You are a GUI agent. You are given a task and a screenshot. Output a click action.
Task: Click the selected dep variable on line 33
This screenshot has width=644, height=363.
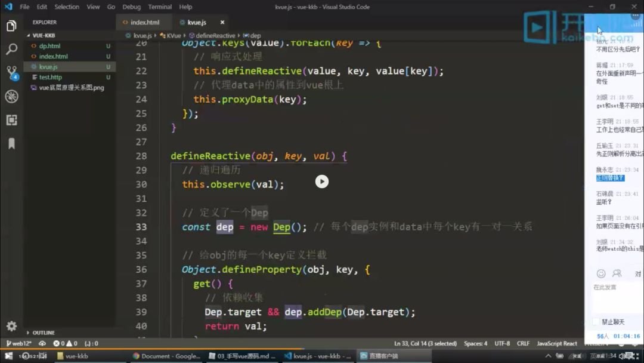click(225, 227)
